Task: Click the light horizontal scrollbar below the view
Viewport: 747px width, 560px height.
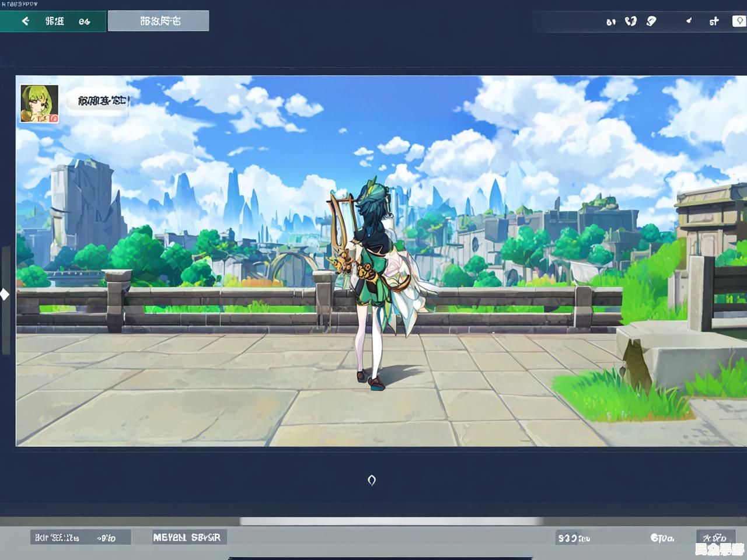Action: [391, 521]
